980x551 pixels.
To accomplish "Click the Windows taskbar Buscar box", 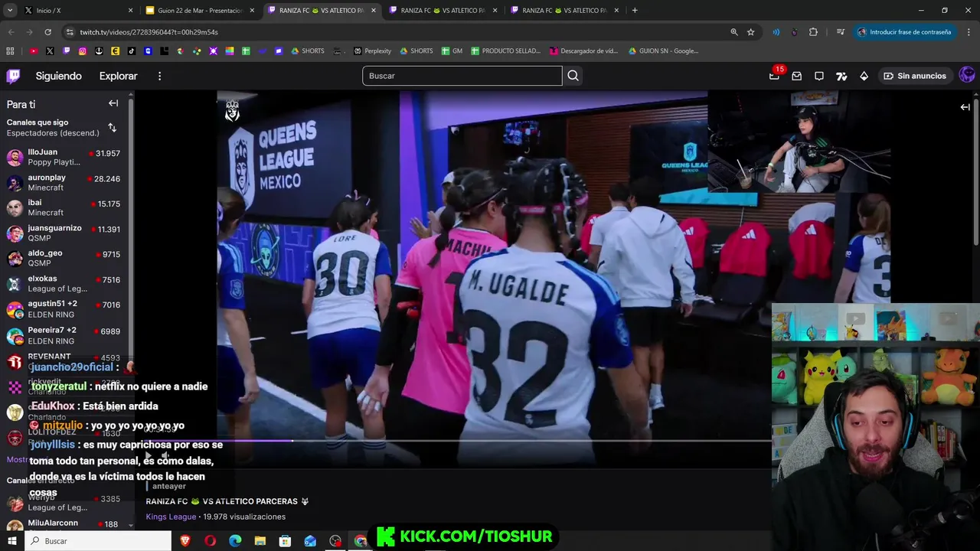I will click(x=98, y=541).
